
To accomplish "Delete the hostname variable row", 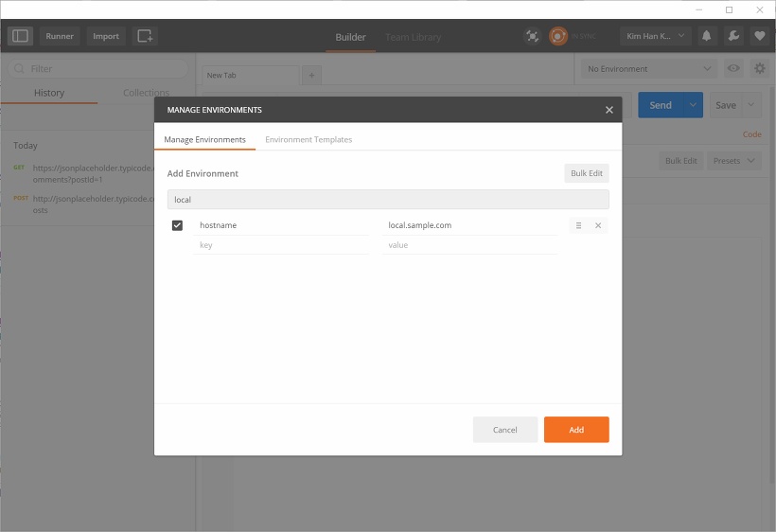I will click(x=598, y=225).
